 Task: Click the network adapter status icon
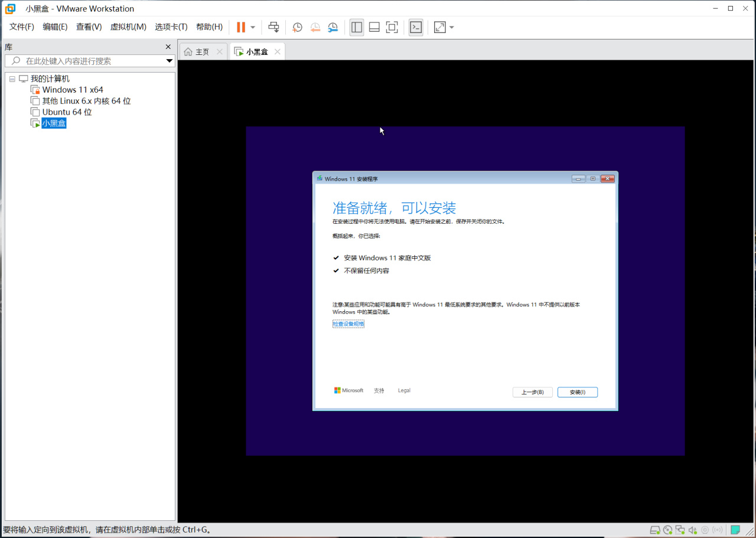click(680, 530)
